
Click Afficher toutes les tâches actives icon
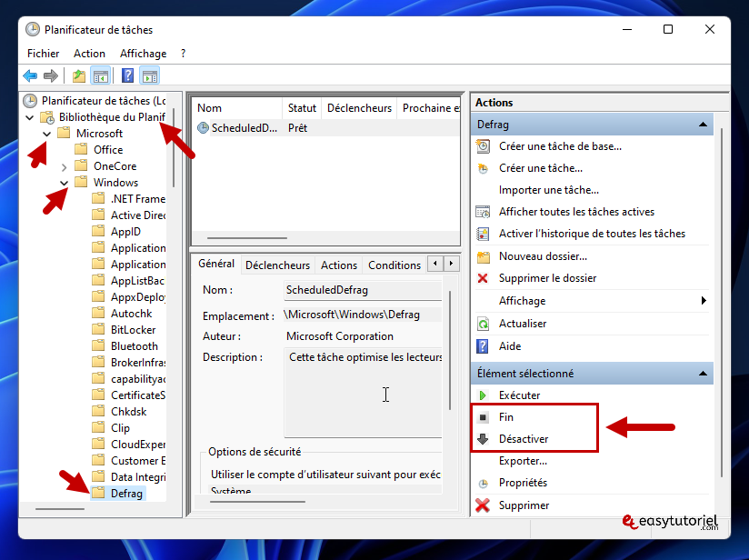pyautogui.click(x=483, y=212)
